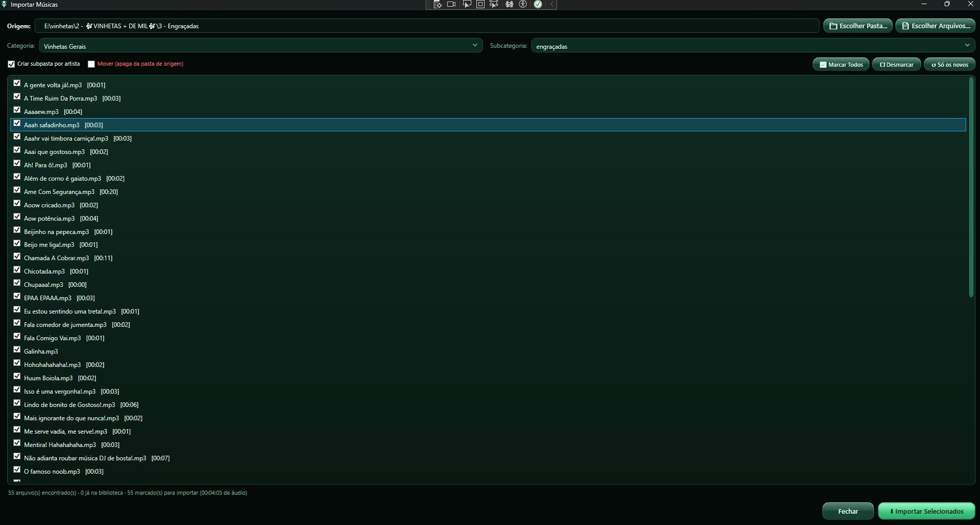Click the Go to Live Visual Tree icon
This screenshot has height=525, width=980.
point(437,4)
